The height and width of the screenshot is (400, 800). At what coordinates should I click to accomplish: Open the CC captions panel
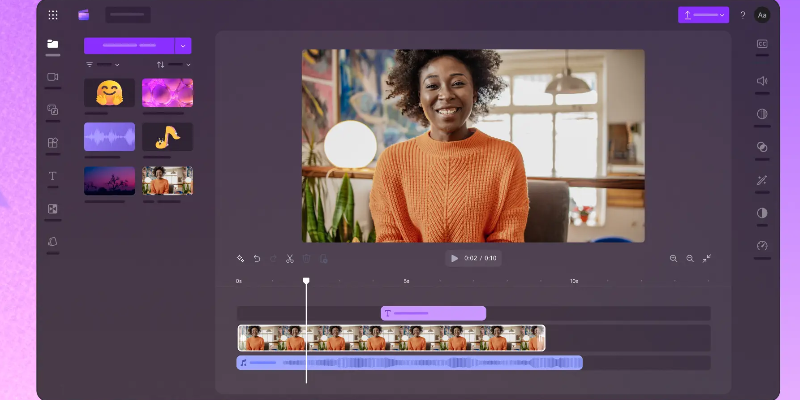point(762,44)
